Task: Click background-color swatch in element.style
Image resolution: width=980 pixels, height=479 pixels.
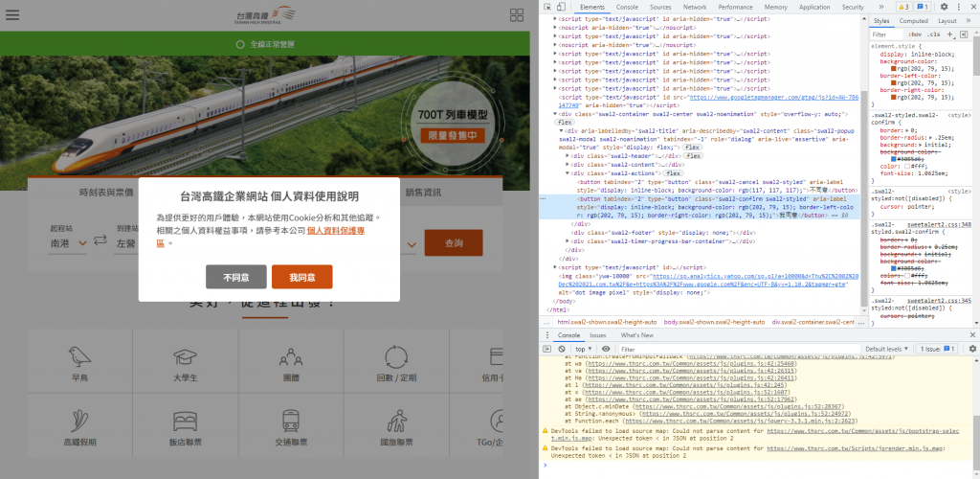Action: (x=894, y=68)
